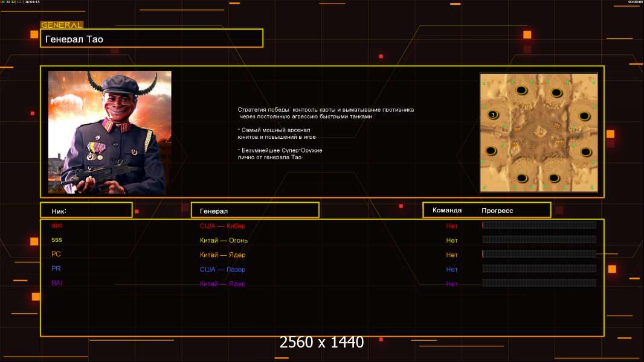Select player nickname 'PC'
This screenshot has width=644, height=362.
coord(56,254)
